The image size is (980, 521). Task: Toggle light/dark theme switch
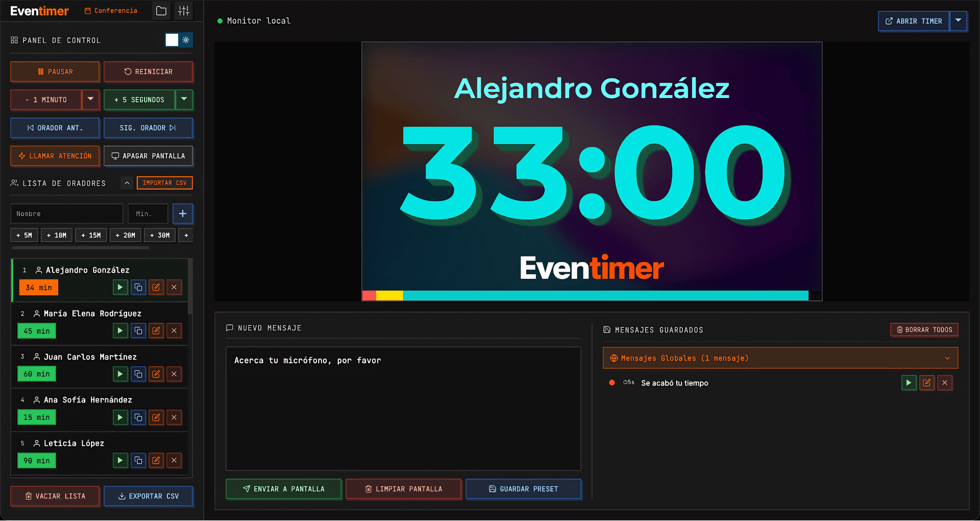(x=179, y=40)
